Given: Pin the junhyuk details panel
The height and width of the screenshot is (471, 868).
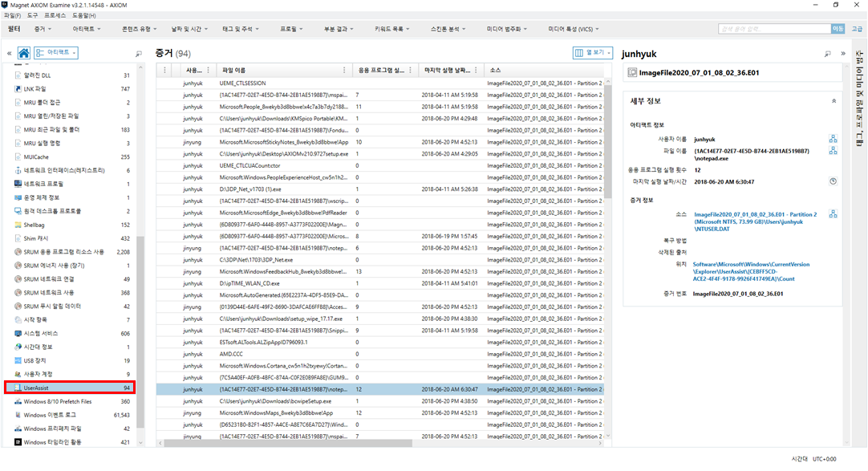Looking at the screenshot, I should click(x=828, y=54).
